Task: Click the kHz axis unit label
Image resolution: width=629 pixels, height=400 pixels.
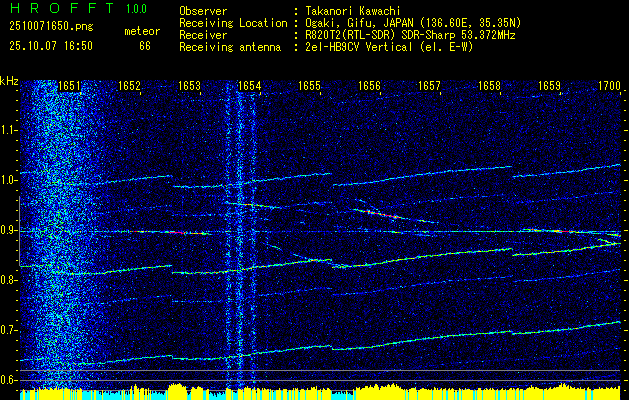Action: coord(9,81)
